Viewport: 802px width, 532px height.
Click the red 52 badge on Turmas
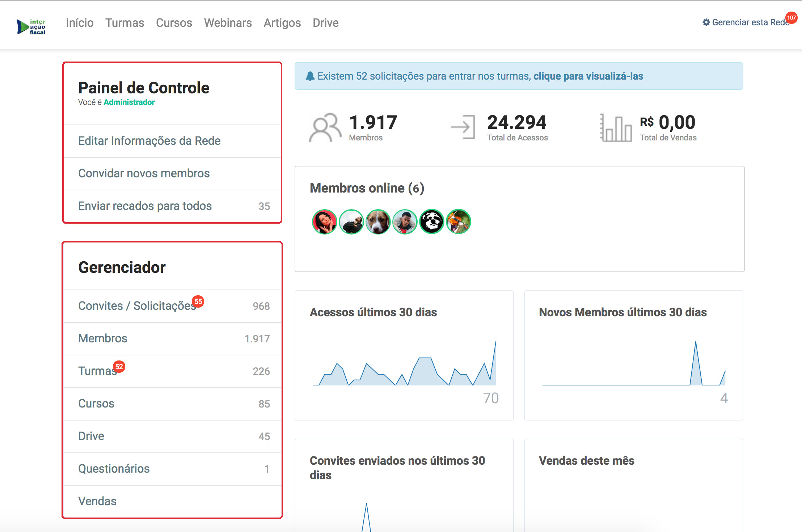(119, 367)
